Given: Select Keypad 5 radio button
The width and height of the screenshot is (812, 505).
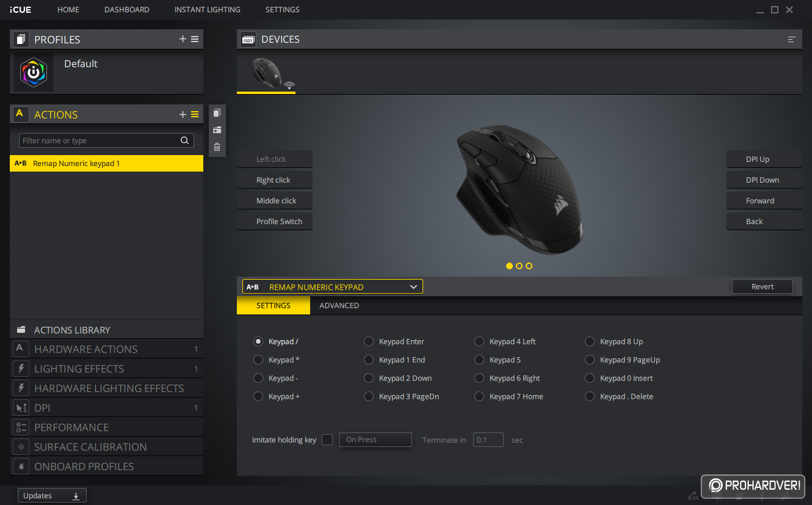Looking at the screenshot, I should [479, 360].
